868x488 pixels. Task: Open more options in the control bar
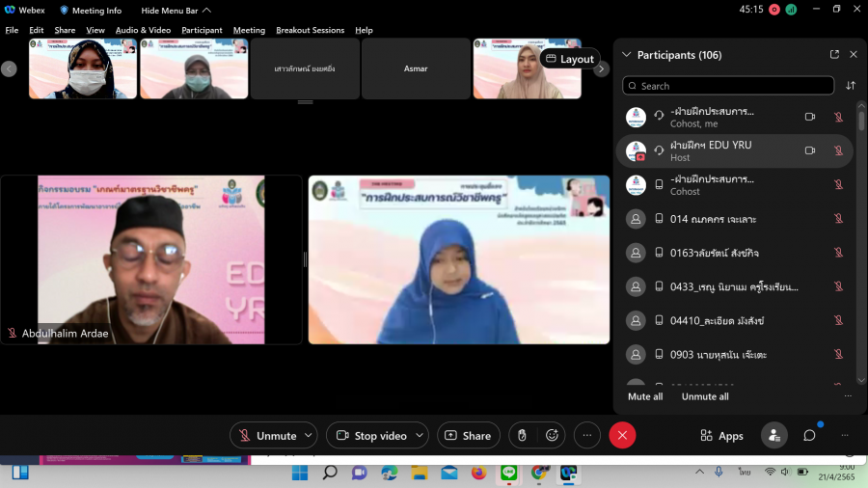coord(586,436)
